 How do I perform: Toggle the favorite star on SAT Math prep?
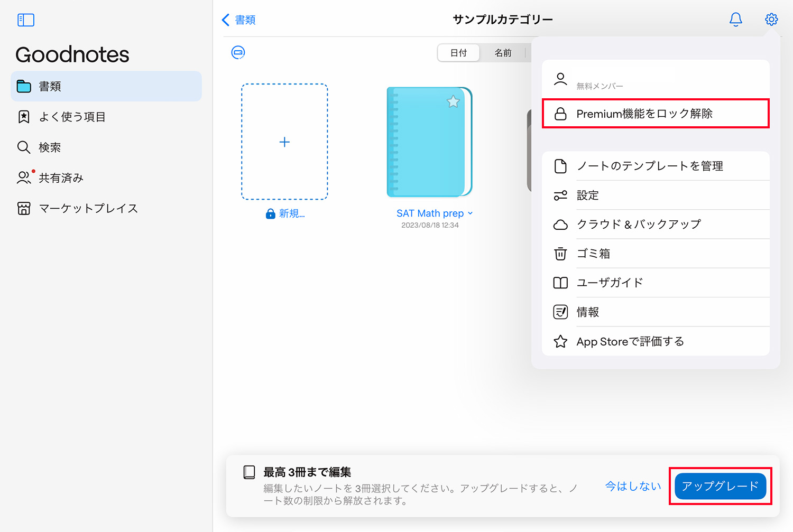pos(453,101)
